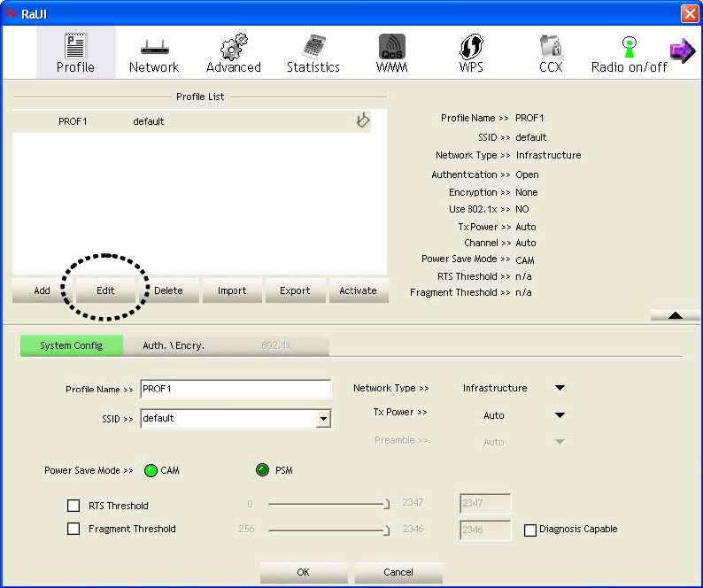Image resolution: width=703 pixels, height=588 pixels.
Task: Open the SSID combo box dropdown
Action: 323,420
